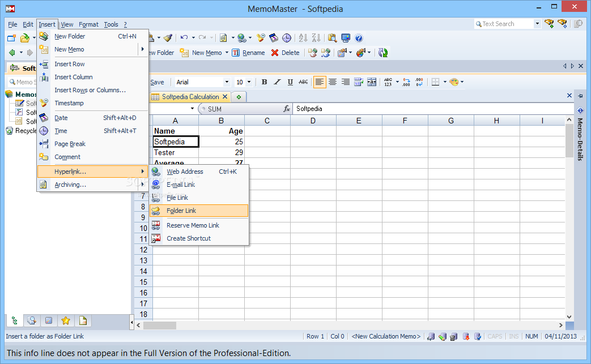
Task: Click the green refresh arrows icon
Action: [383, 53]
